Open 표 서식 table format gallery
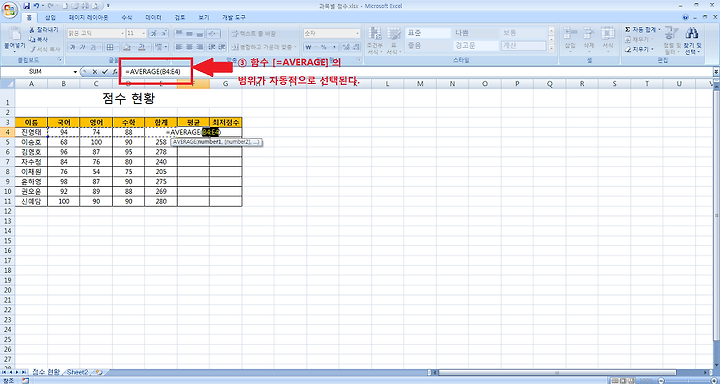720x384 pixels. pyautogui.click(x=394, y=40)
